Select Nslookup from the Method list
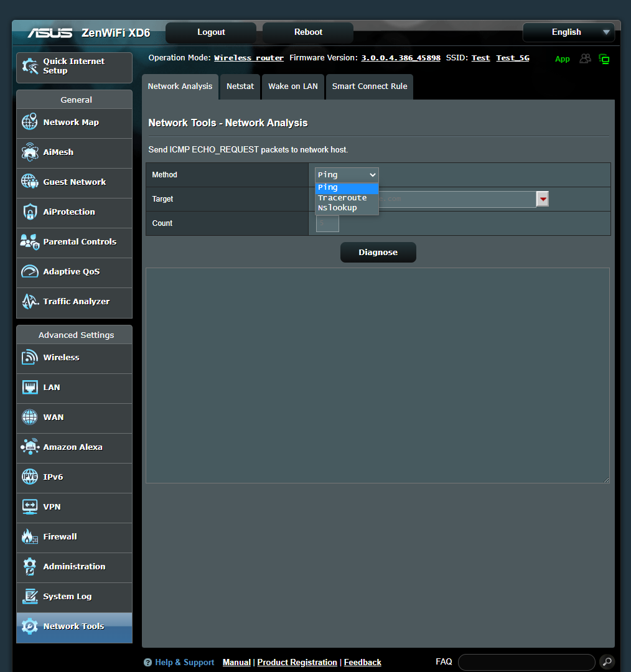The image size is (631, 672). [347, 208]
